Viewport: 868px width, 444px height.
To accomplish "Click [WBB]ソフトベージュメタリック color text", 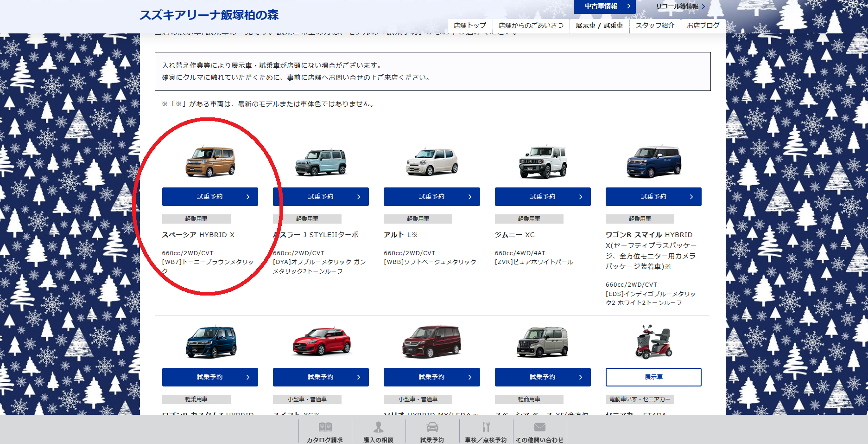I will pyautogui.click(x=430, y=262).
